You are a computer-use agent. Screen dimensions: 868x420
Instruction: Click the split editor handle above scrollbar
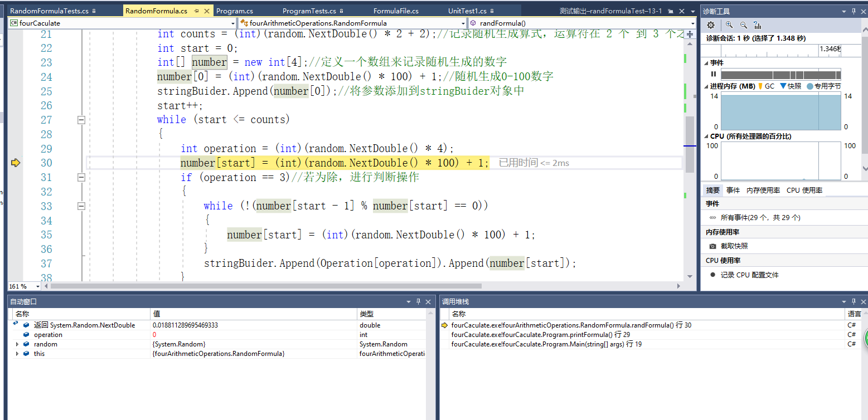(x=690, y=34)
